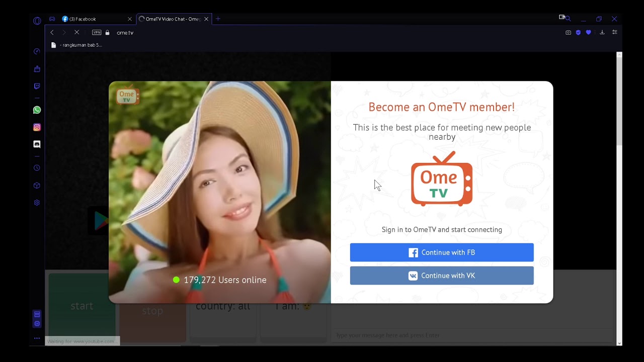Open Instagram in sidebar

point(37,127)
